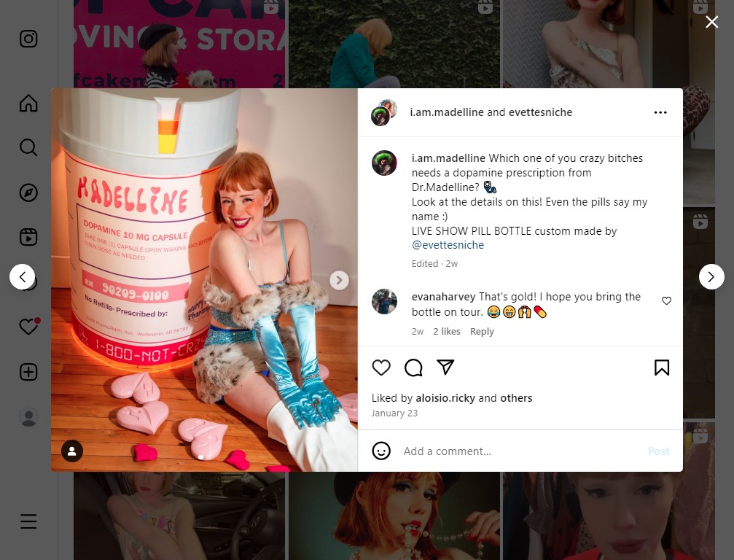
Task: Reply to evanaharvey's comment
Action: 482,332
